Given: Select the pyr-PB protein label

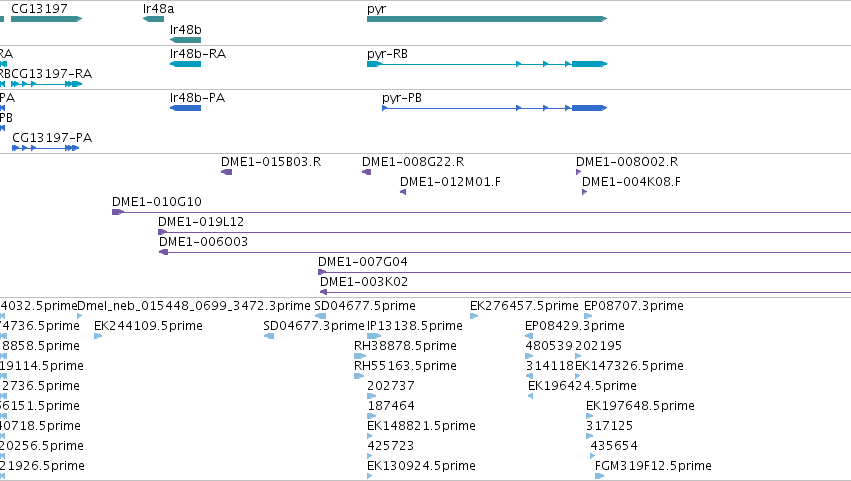Looking at the screenshot, I should (402, 98).
